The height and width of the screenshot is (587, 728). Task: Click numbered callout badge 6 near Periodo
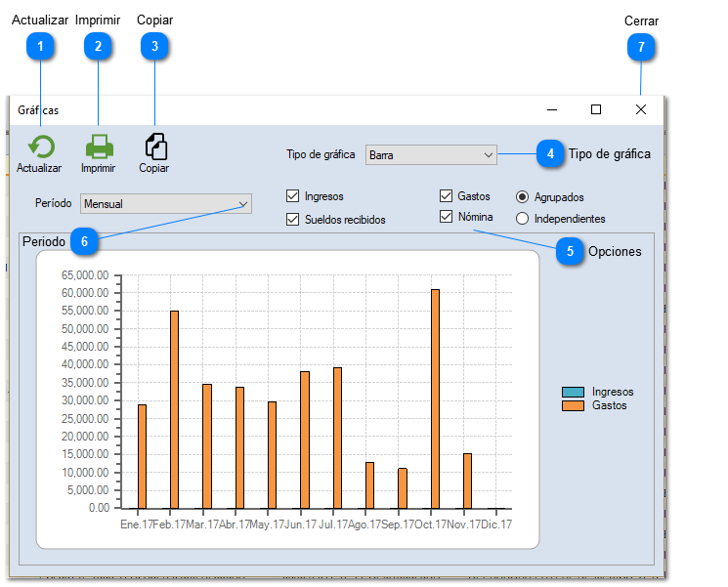(x=85, y=240)
